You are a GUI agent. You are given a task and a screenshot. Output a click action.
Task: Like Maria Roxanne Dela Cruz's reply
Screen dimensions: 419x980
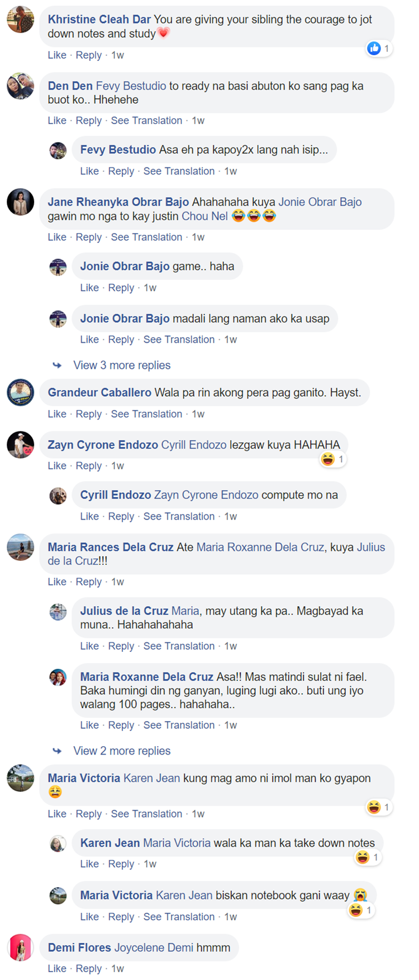point(89,725)
